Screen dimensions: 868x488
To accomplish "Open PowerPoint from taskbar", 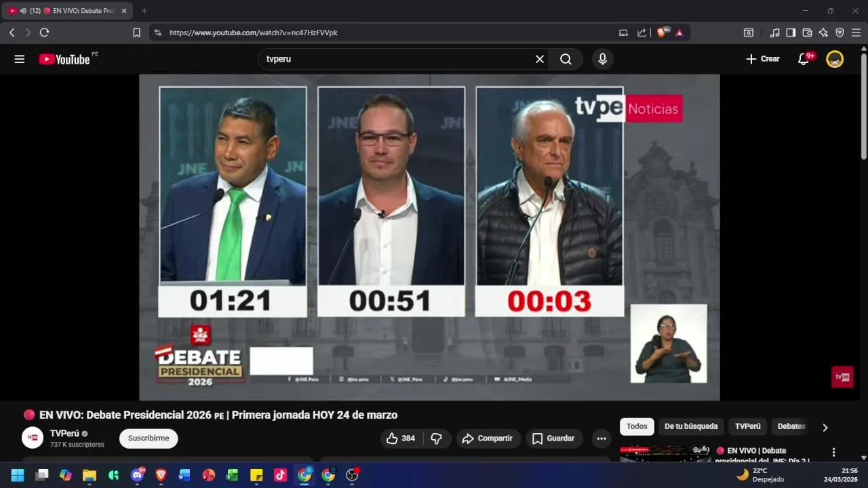I will [209, 475].
